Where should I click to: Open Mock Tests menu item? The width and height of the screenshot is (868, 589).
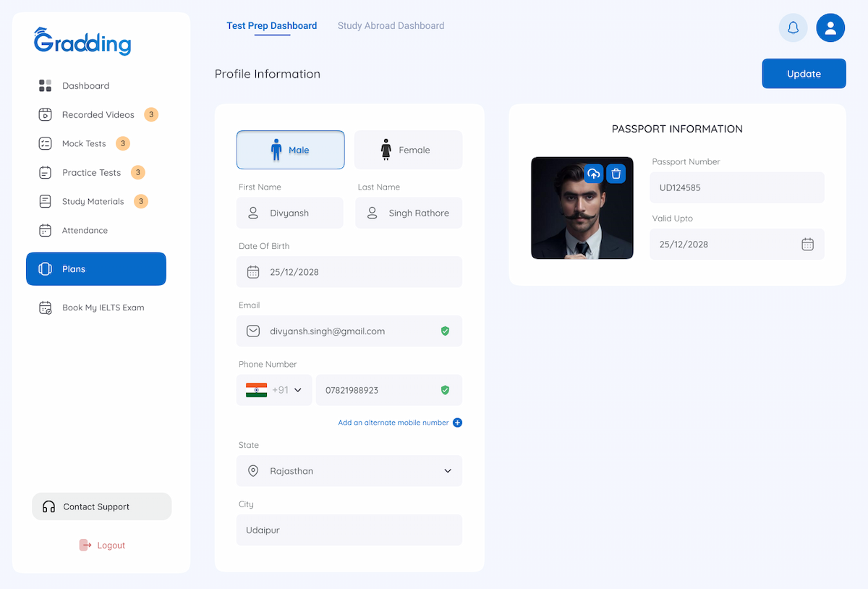(84, 143)
